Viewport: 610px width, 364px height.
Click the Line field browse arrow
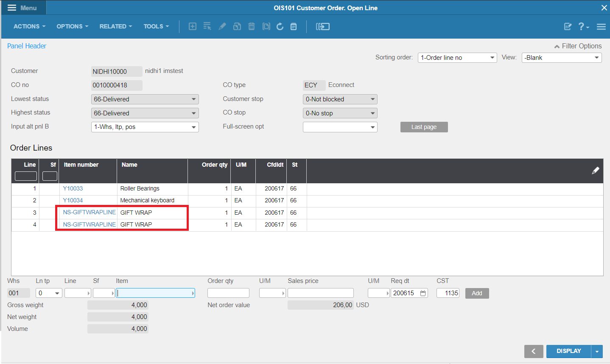click(x=89, y=293)
